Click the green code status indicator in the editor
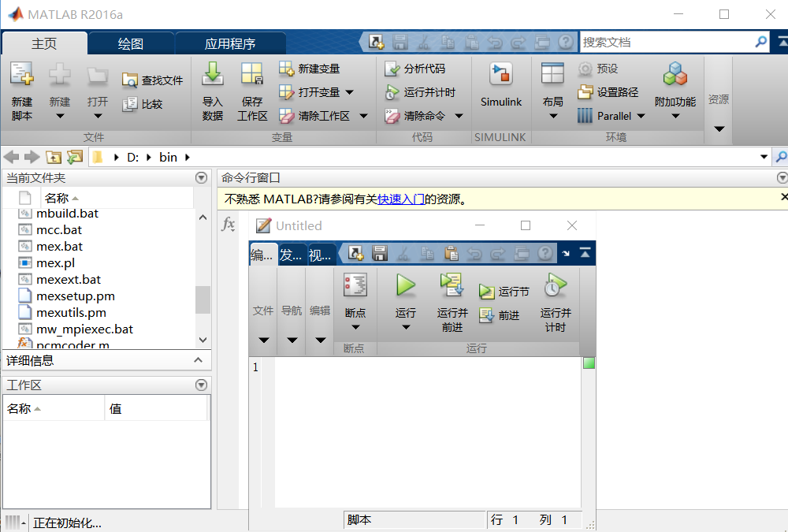The image size is (788, 532). 589,363
